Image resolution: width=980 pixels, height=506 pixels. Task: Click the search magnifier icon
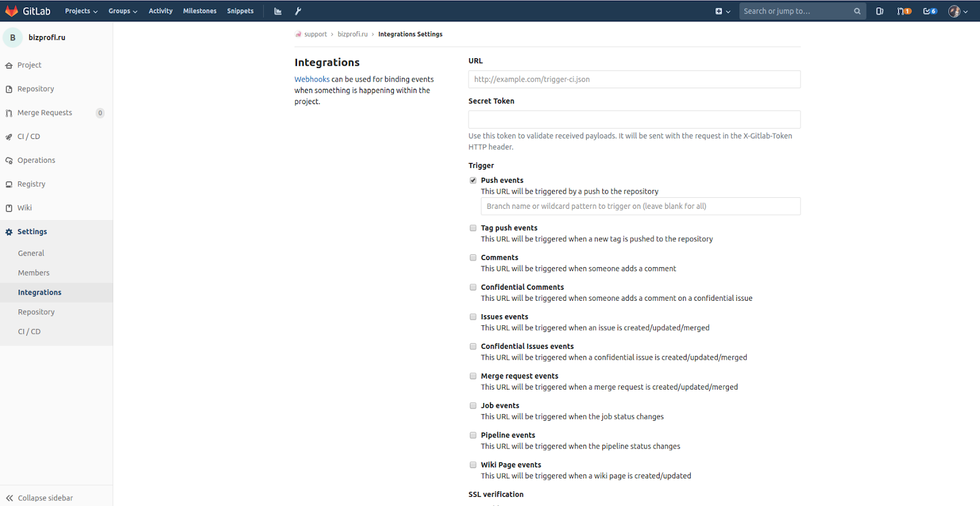pos(857,11)
